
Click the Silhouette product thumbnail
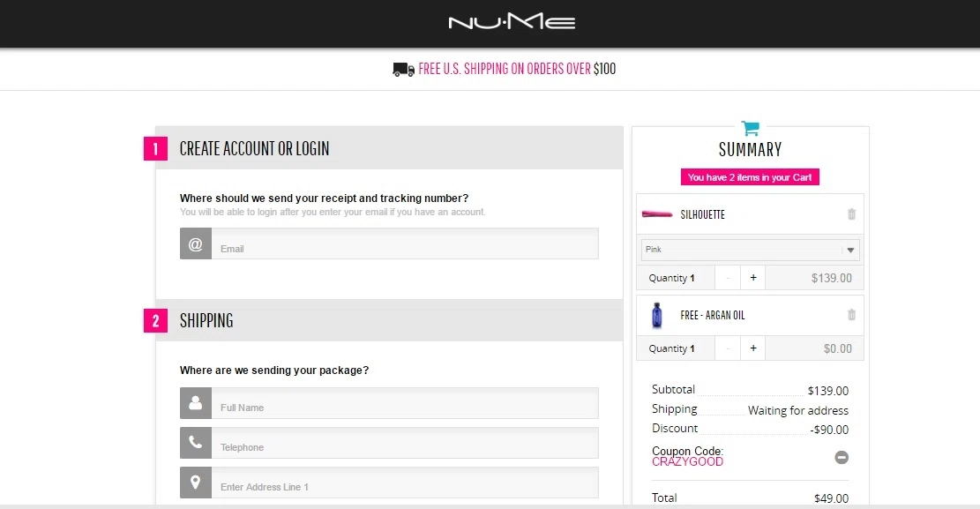coord(657,214)
